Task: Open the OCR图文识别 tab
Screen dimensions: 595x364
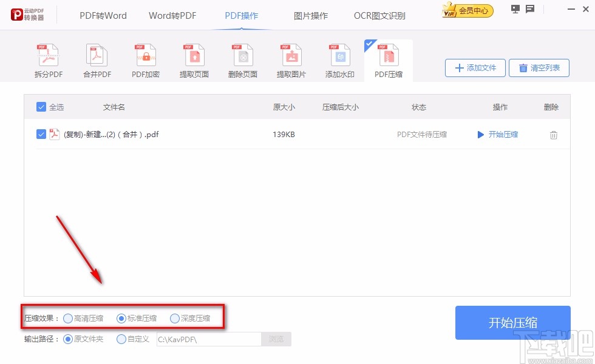Action: [379, 16]
